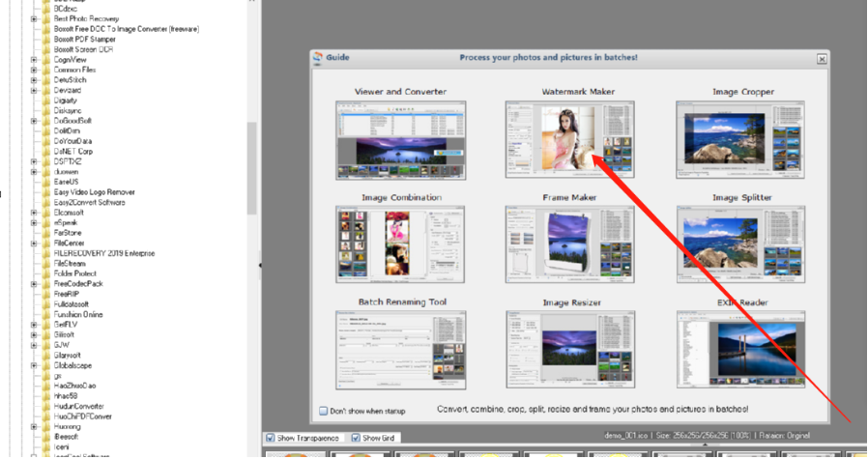Check Don't show when startup
Image resolution: width=868 pixels, height=459 pixels.
coord(324,411)
